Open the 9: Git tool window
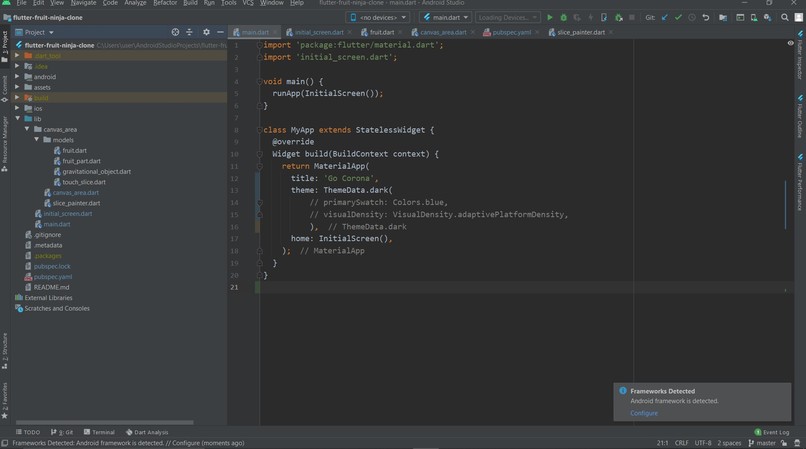The width and height of the screenshot is (806, 449). [x=62, y=432]
